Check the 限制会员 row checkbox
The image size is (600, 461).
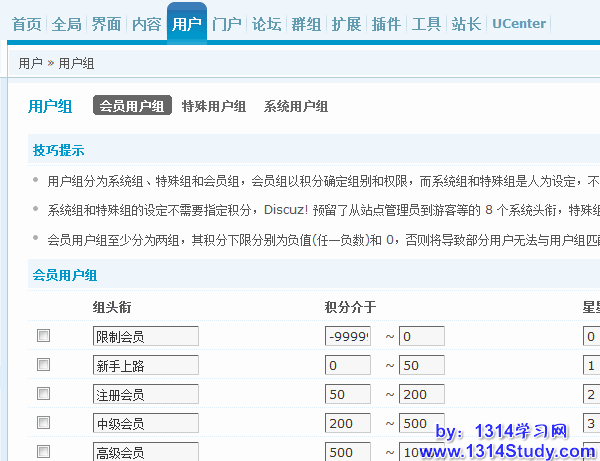click(43, 336)
